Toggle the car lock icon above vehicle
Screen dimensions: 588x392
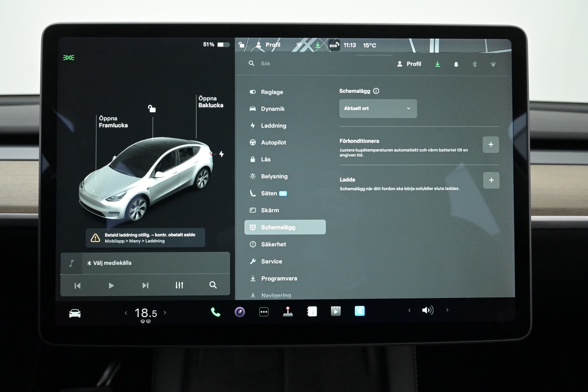152,109
